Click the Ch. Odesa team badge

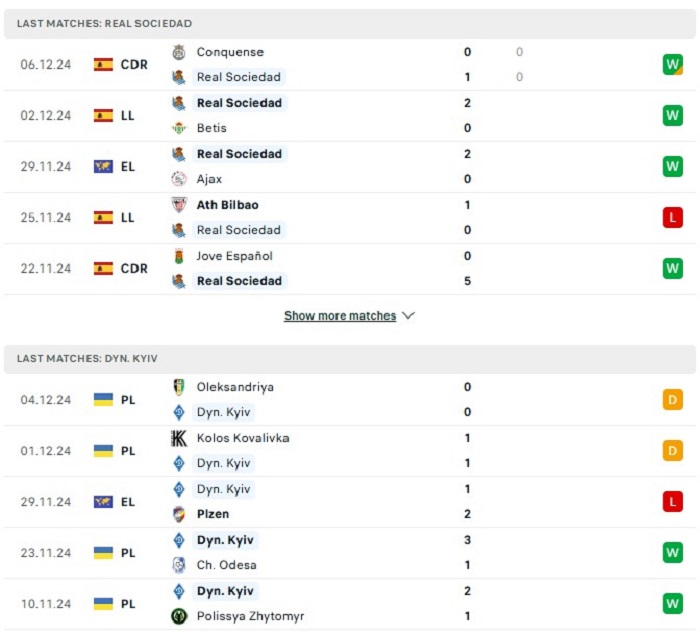point(179,565)
